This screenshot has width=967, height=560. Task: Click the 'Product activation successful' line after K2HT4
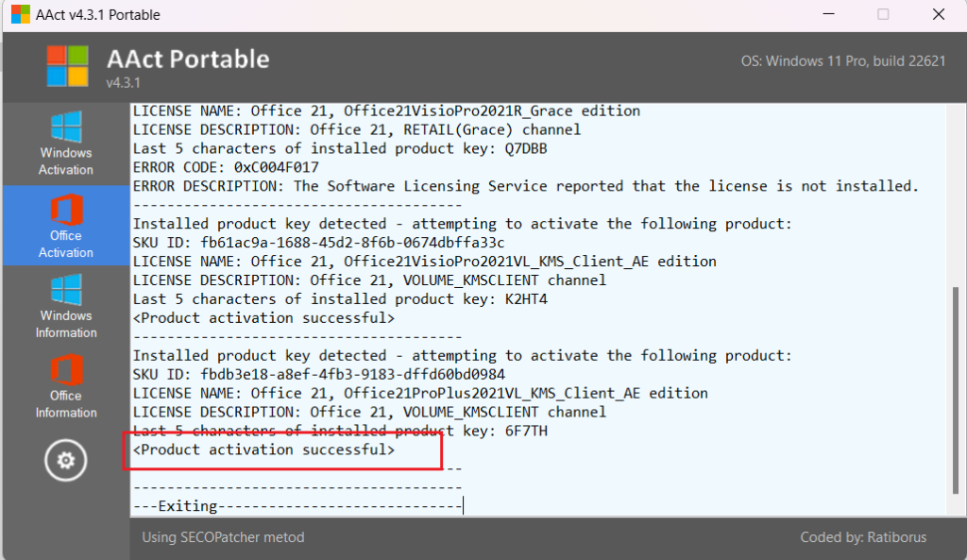tap(264, 318)
